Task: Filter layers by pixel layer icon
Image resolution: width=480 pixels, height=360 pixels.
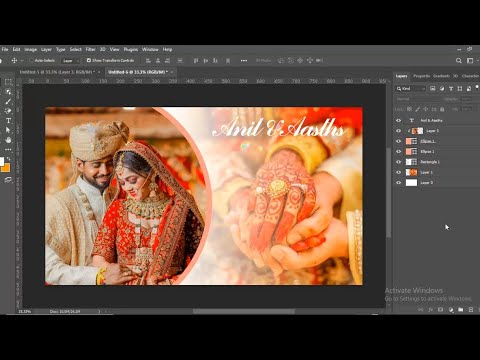Action: [433, 88]
